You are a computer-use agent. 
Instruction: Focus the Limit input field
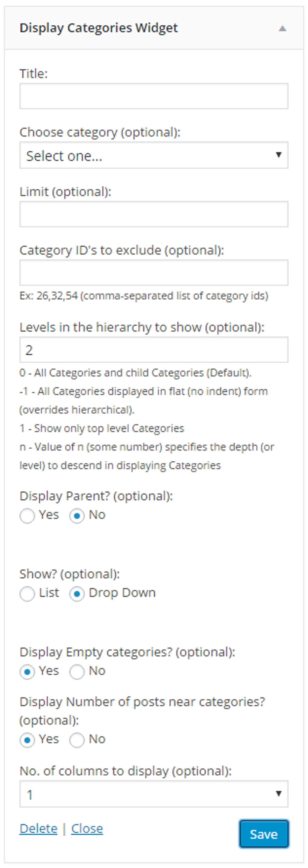[153, 214]
